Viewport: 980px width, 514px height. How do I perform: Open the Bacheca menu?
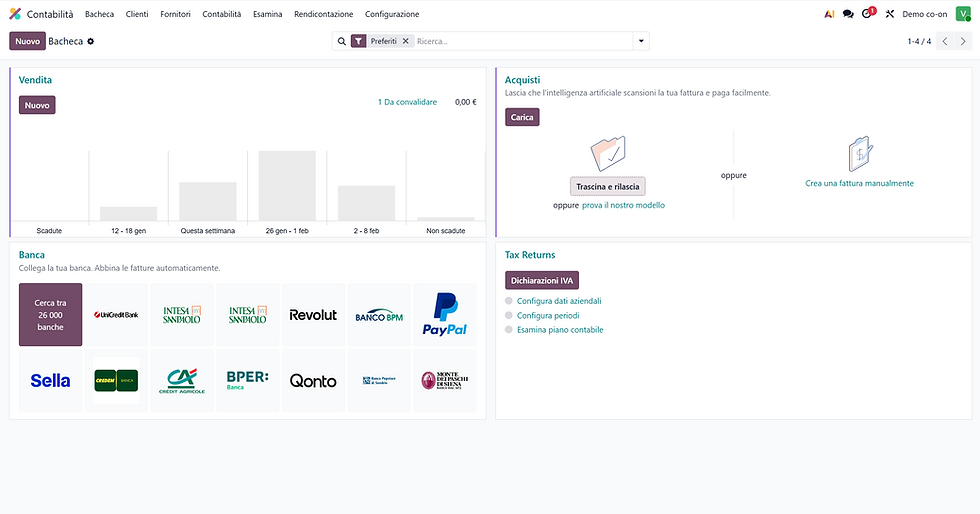tap(99, 14)
